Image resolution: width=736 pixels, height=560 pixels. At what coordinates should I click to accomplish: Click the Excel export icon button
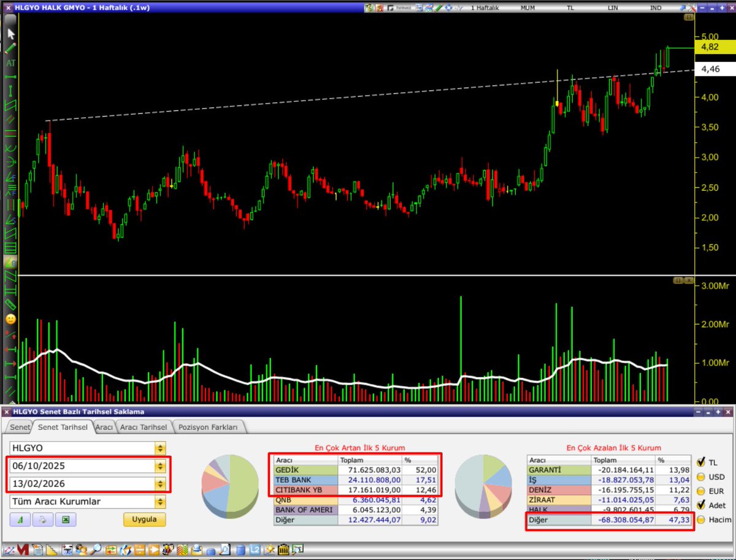pos(65,520)
